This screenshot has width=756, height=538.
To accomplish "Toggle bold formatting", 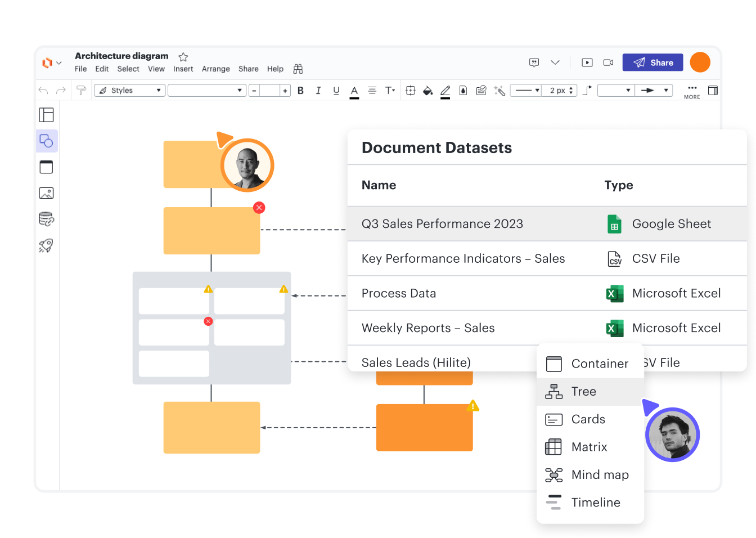I will click(300, 91).
